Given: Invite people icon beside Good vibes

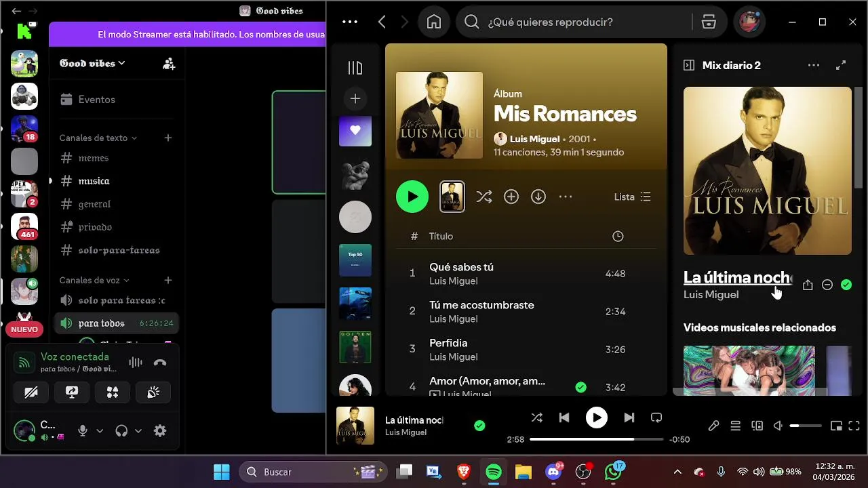Looking at the screenshot, I should [x=169, y=64].
